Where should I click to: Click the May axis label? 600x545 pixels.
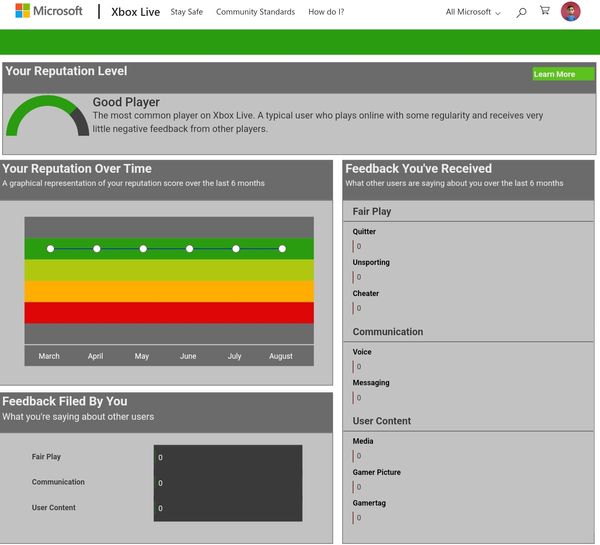(142, 356)
